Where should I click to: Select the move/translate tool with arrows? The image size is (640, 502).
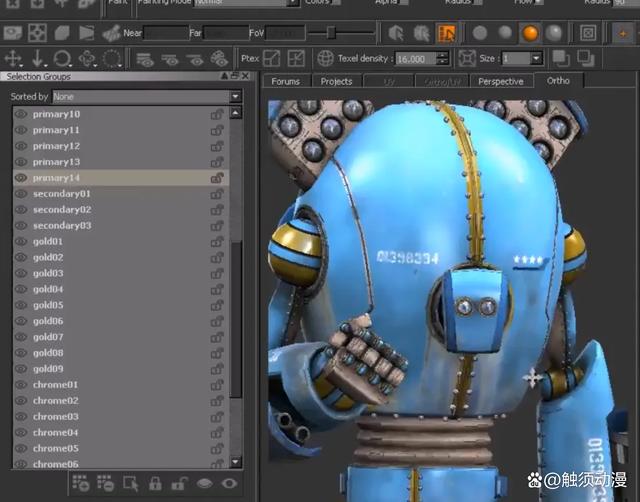13,59
